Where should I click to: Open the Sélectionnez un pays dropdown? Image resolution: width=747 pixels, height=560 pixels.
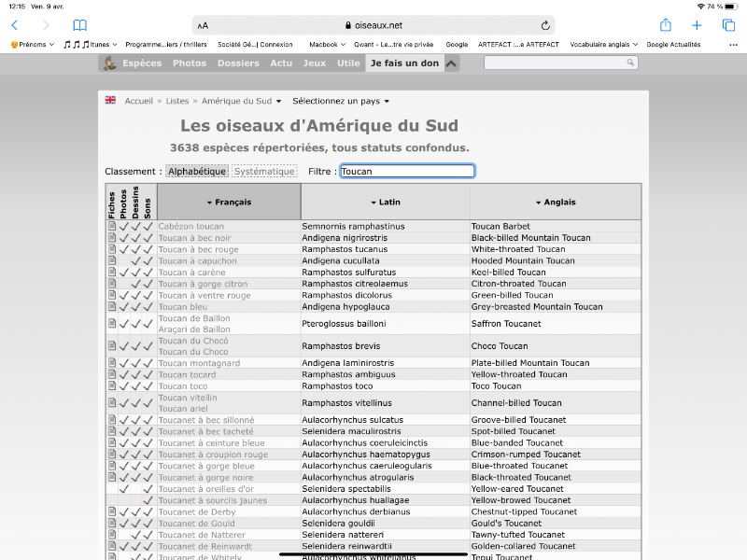tap(341, 101)
